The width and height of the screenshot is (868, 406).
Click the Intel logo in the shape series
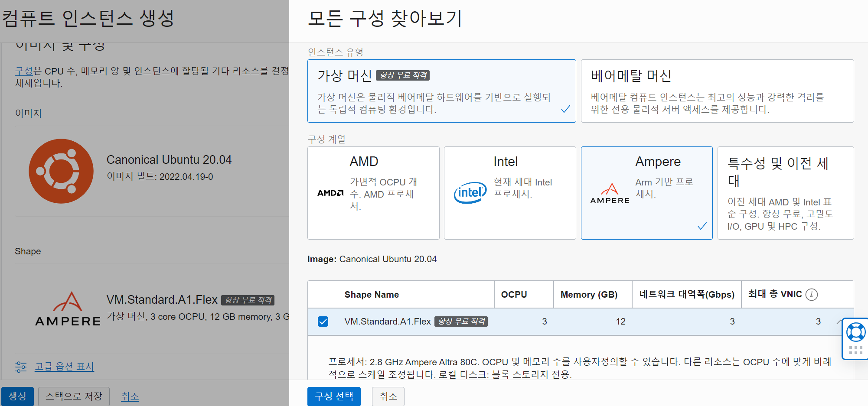470,193
